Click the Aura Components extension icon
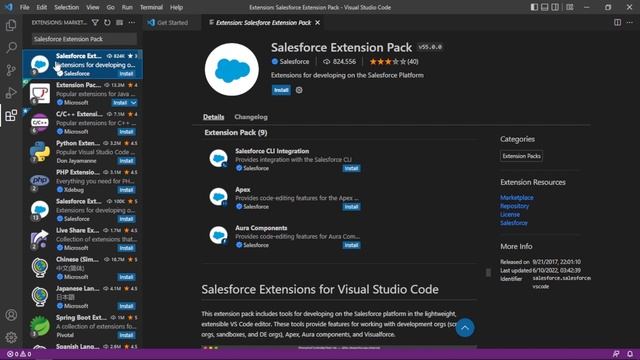 [x=218, y=235]
